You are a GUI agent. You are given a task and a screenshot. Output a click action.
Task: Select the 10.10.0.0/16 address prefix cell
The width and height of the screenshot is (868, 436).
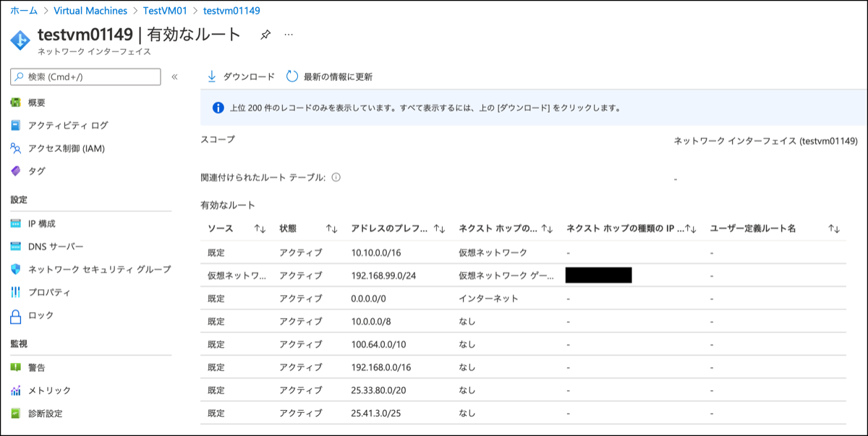(377, 252)
